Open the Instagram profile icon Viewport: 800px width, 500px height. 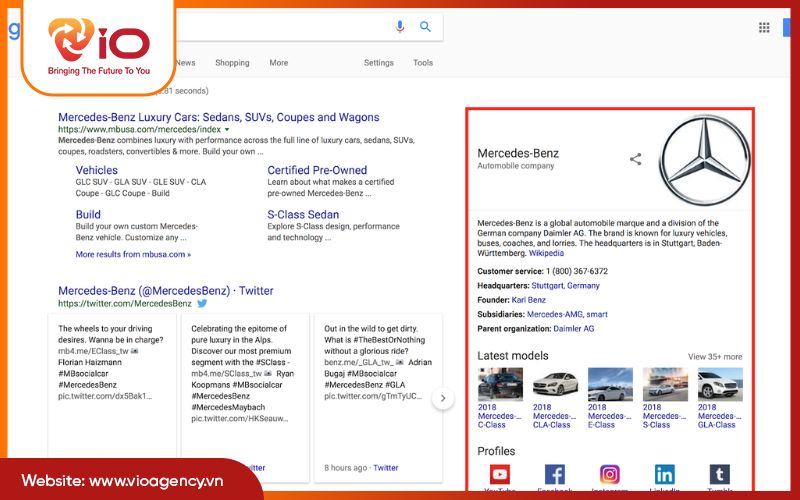pyautogui.click(x=610, y=476)
